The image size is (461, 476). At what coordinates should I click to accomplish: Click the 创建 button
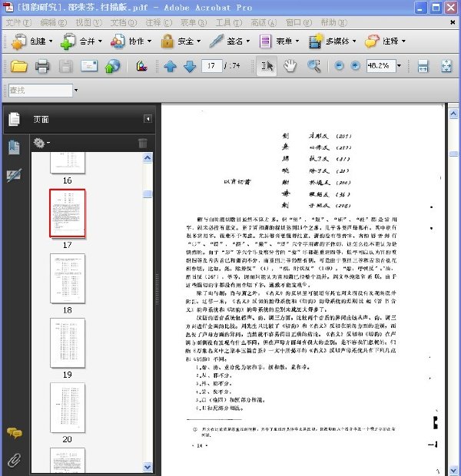pos(32,41)
